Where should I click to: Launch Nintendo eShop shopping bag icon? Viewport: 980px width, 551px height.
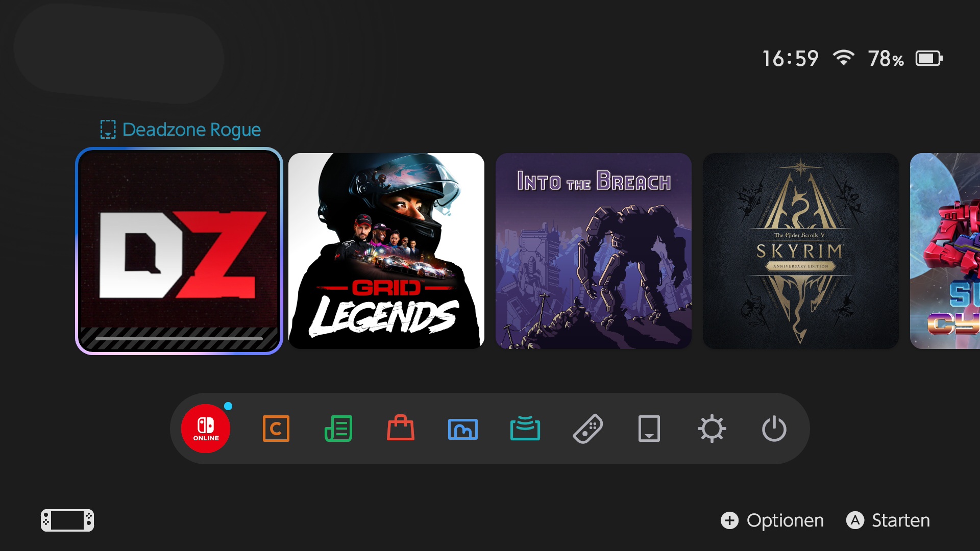(x=401, y=429)
